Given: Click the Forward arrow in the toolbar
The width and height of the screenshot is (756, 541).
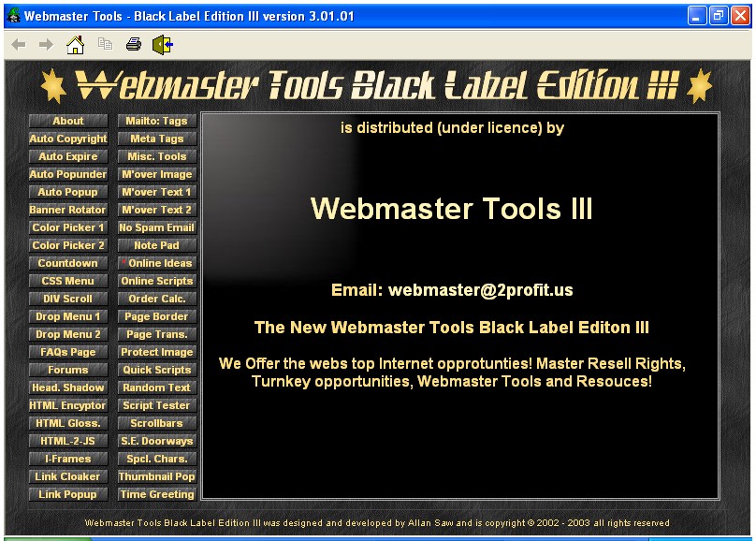Looking at the screenshot, I should pyautogui.click(x=46, y=44).
